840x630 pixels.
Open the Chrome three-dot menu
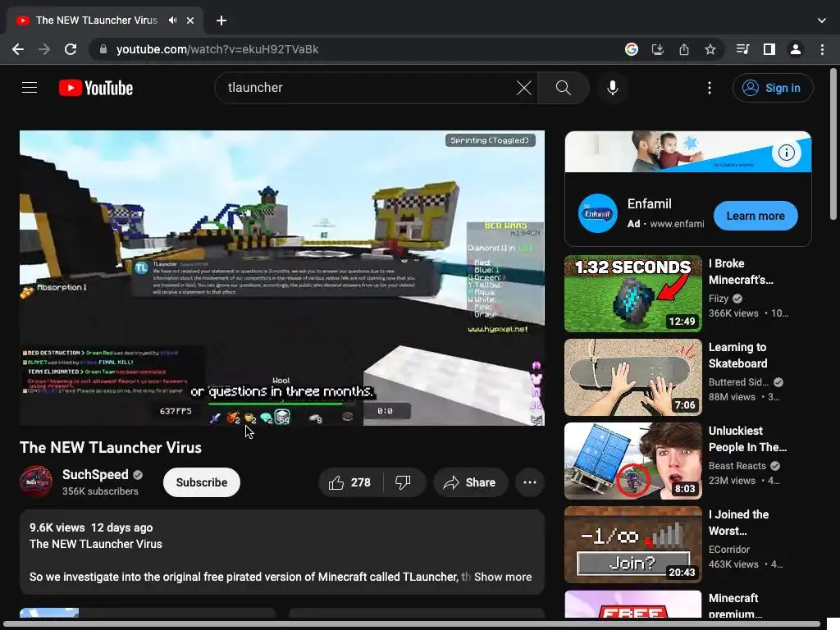click(822, 49)
